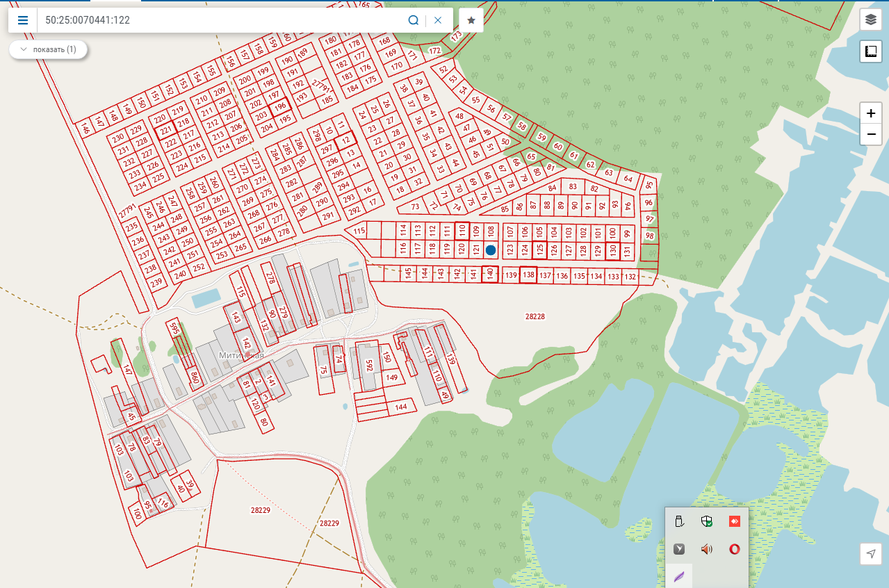Click into the cadastral number search field
889x588 pixels.
(222, 20)
